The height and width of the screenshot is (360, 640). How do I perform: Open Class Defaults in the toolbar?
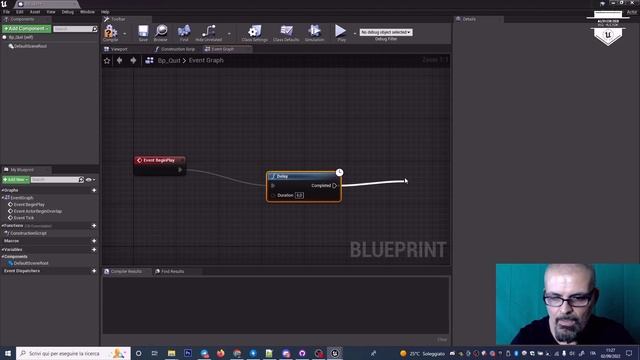286,32
